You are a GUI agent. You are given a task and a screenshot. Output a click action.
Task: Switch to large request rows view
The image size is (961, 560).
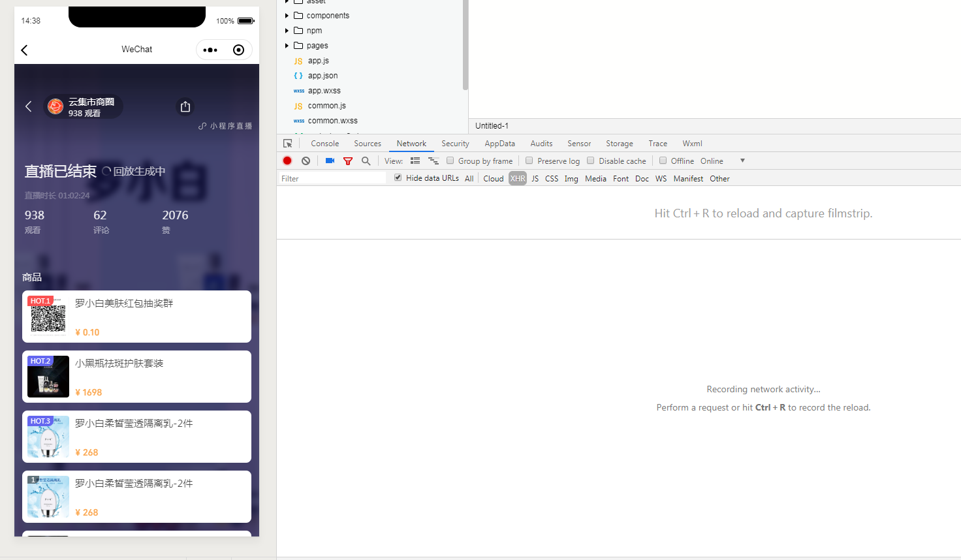point(415,161)
